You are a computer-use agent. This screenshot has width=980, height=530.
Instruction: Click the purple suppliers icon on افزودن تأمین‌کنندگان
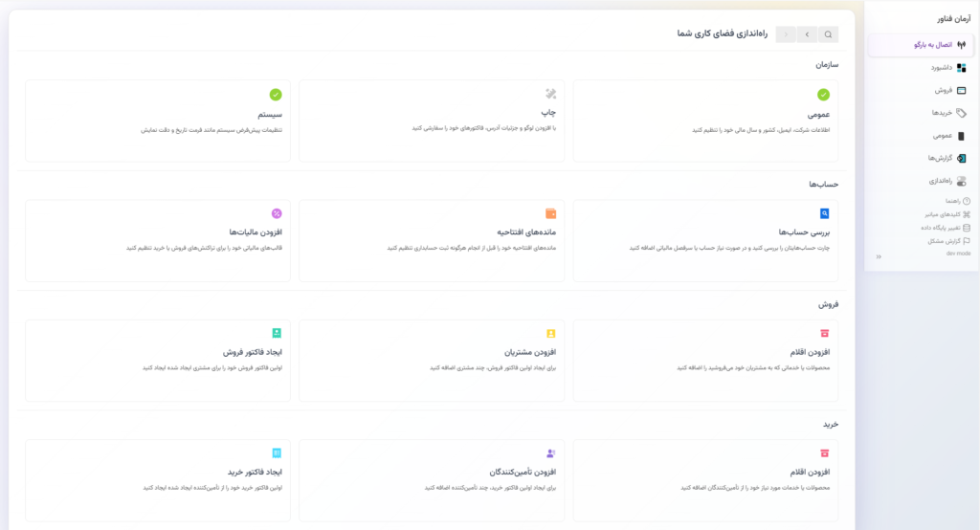pyautogui.click(x=550, y=453)
